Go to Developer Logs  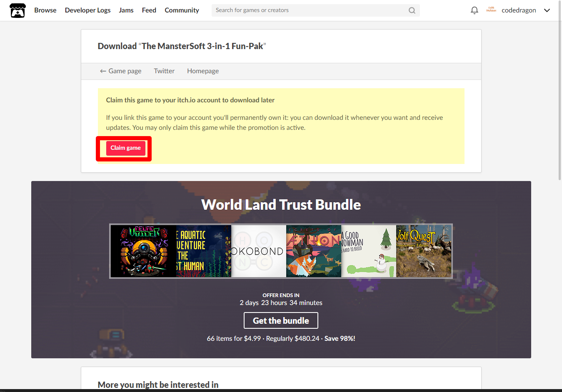[88, 10]
